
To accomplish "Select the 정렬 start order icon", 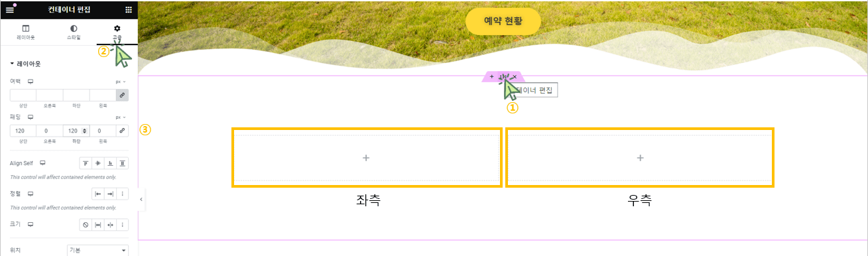I will 97,194.
